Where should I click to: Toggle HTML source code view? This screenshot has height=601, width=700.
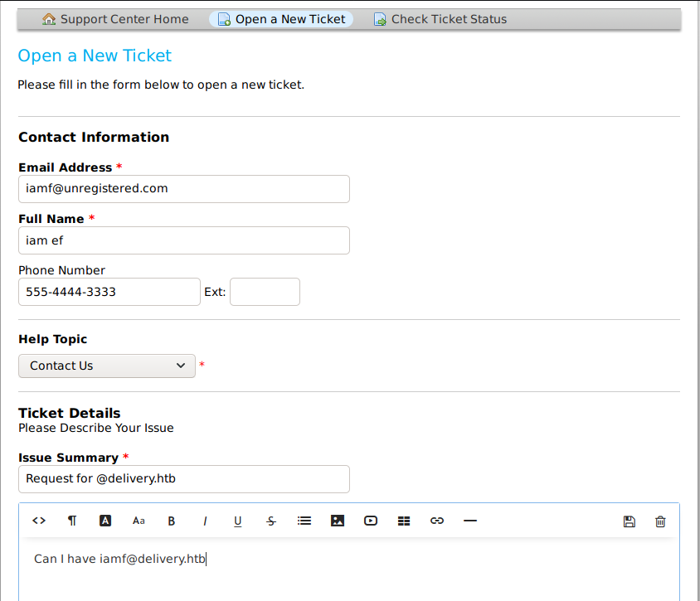click(39, 521)
